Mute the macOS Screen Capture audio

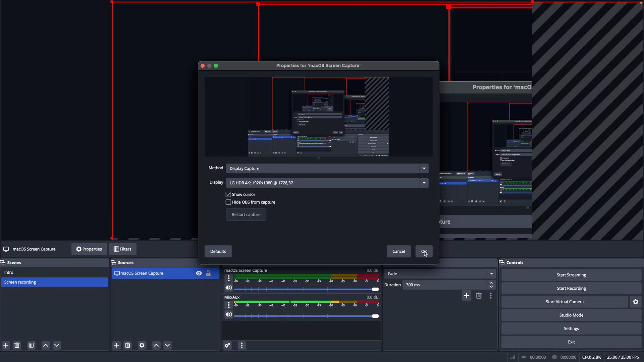coord(228,288)
